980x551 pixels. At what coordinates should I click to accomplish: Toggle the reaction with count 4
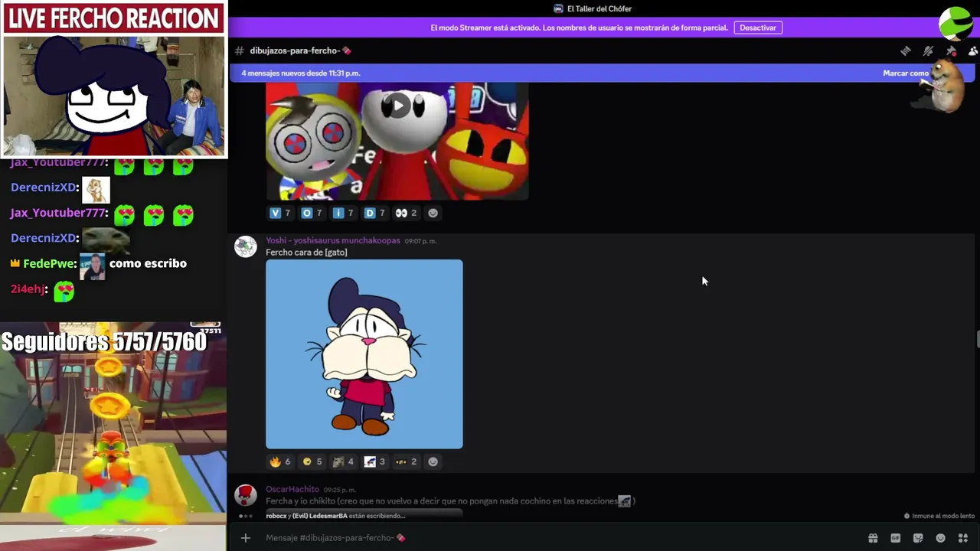[x=343, y=461]
